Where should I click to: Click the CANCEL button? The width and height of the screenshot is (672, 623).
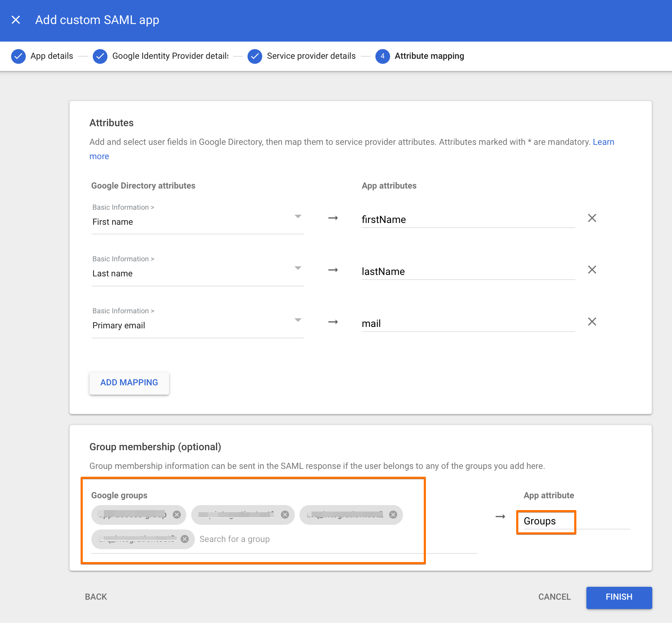pyautogui.click(x=554, y=597)
